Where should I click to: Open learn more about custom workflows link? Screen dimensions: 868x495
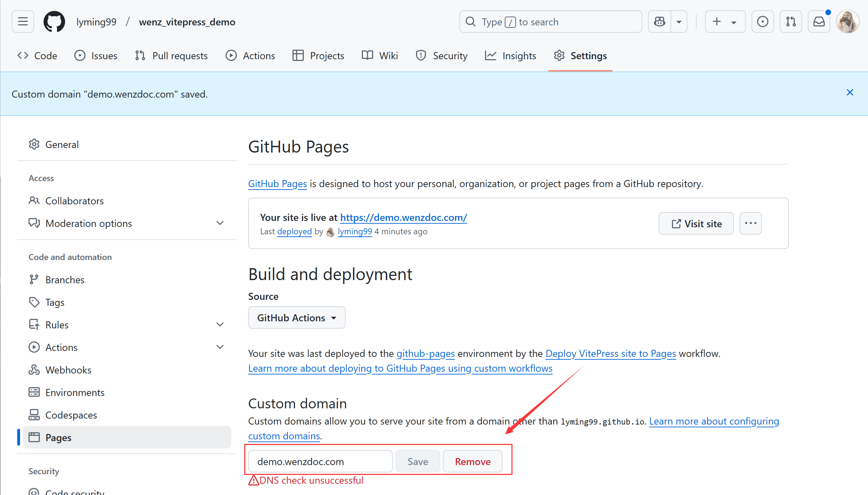click(400, 368)
